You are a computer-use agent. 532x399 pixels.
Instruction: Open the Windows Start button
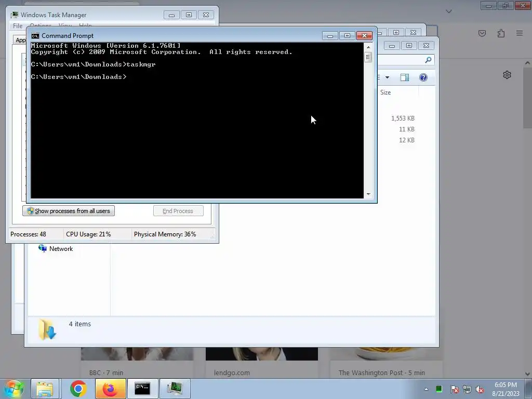(13, 389)
